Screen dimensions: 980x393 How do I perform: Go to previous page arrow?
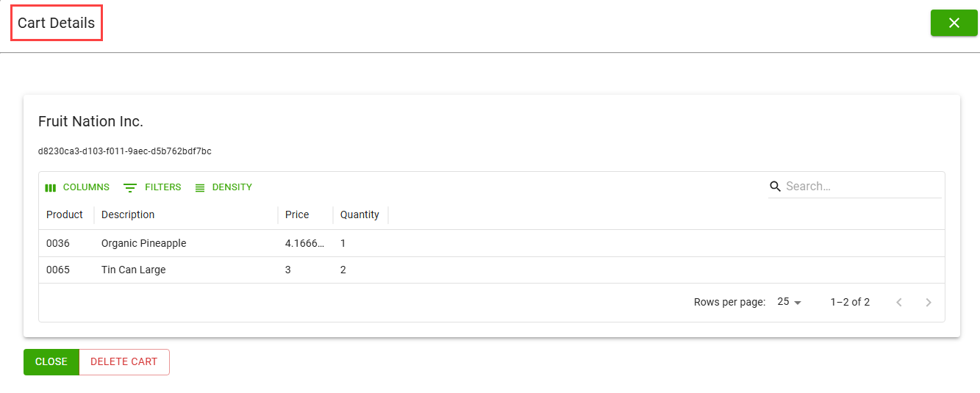(x=898, y=302)
